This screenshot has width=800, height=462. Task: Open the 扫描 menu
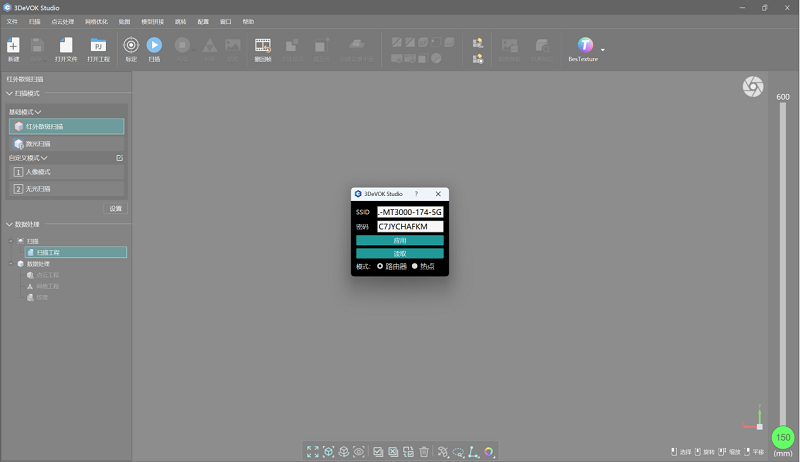(x=35, y=21)
